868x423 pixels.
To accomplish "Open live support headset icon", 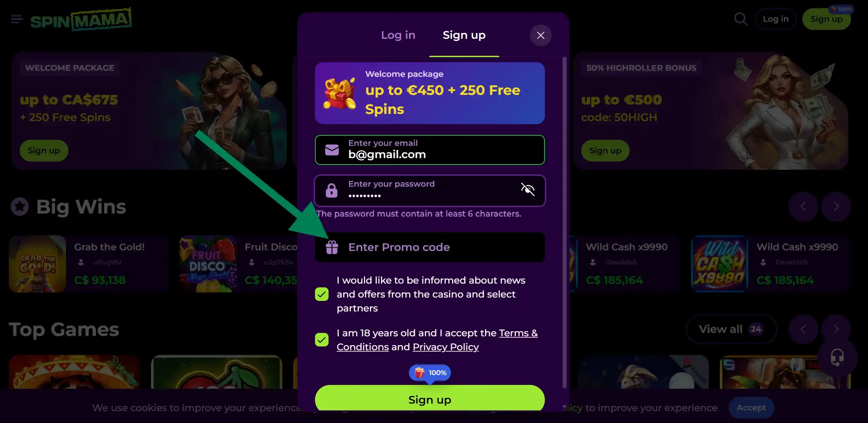I will tap(837, 357).
